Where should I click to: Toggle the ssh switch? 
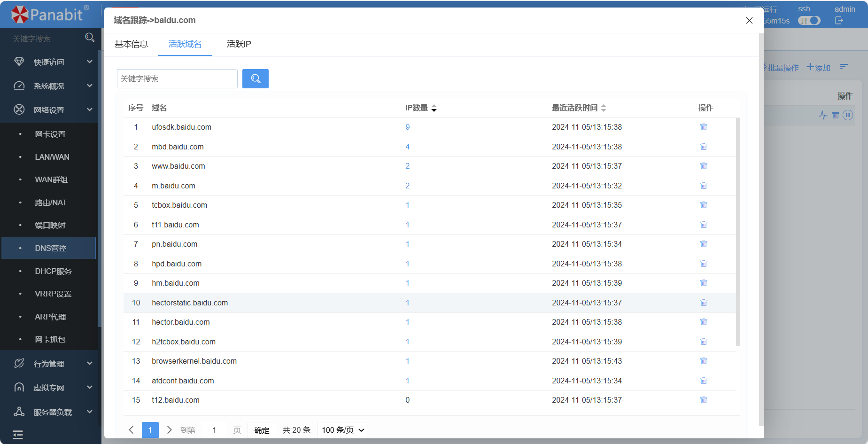(809, 21)
